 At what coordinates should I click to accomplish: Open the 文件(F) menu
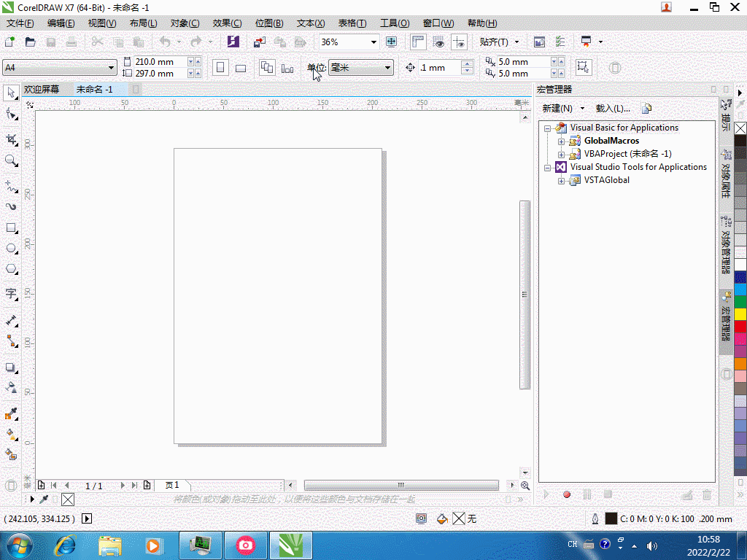click(x=20, y=23)
